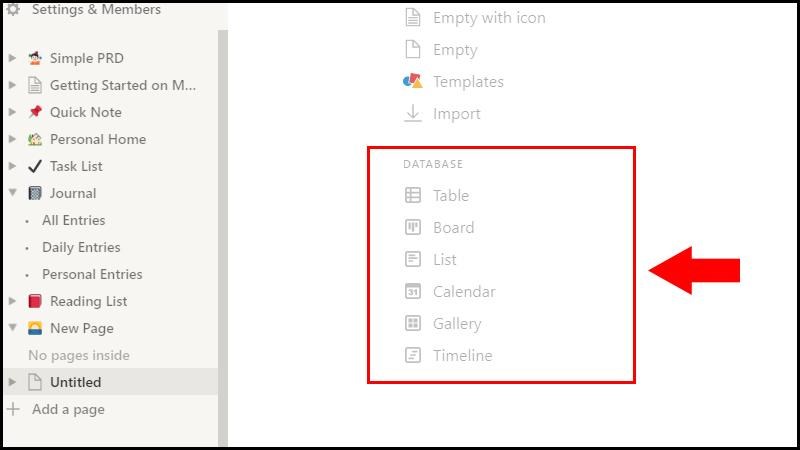The width and height of the screenshot is (800, 450).
Task: Click the Calendar database icon
Action: pyautogui.click(x=413, y=292)
